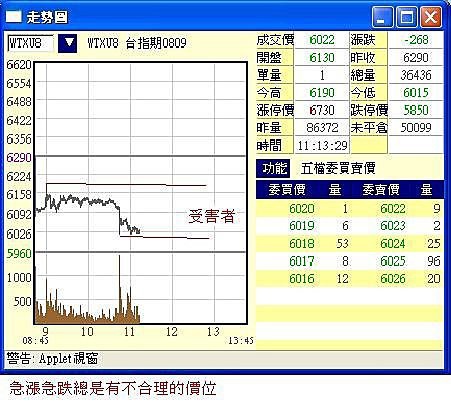Click the WTXV8 台指期0809 chart title
This screenshot has height=405, width=451.
pos(137,43)
